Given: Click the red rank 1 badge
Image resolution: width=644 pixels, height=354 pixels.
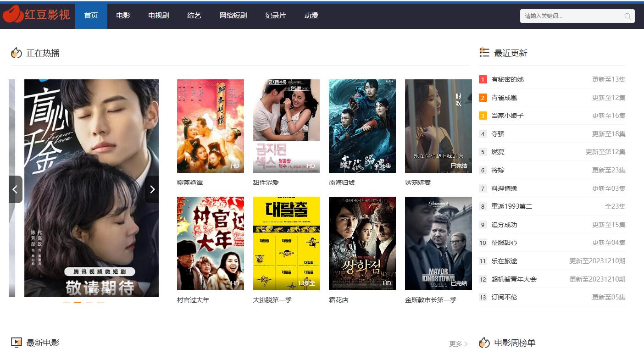Looking at the screenshot, I should click(483, 79).
